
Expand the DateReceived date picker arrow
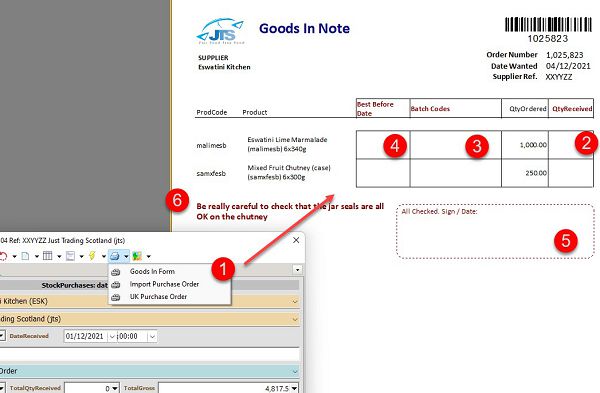click(112, 337)
